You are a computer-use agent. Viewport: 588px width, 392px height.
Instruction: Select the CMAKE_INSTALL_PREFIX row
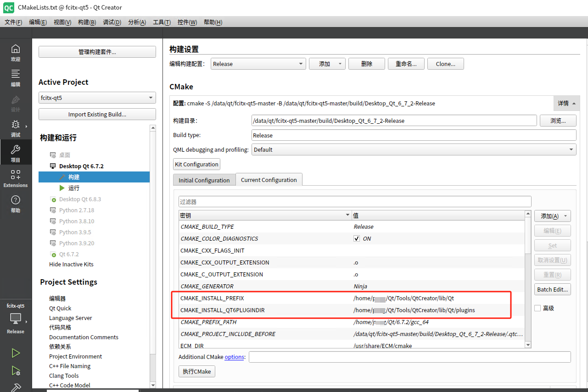click(351, 298)
